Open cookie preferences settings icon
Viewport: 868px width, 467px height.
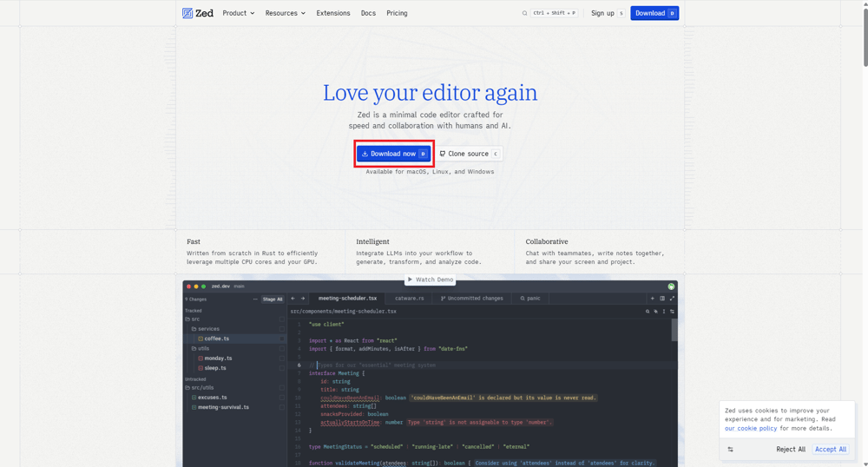(730, 450)
